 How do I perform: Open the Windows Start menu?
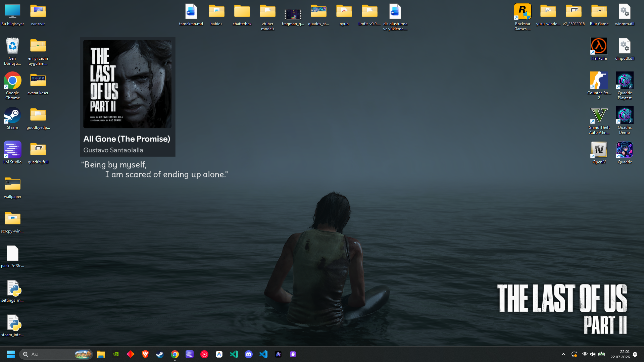pos(11,354)
